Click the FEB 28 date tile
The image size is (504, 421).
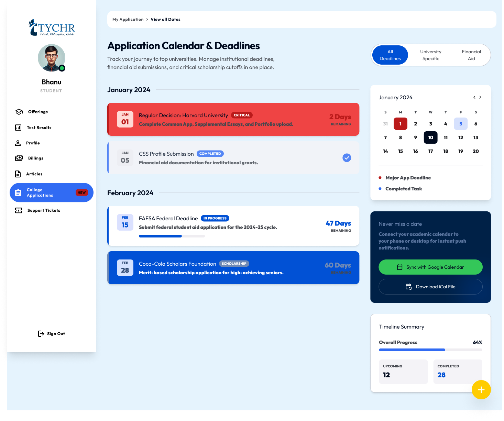click(125, 268)
